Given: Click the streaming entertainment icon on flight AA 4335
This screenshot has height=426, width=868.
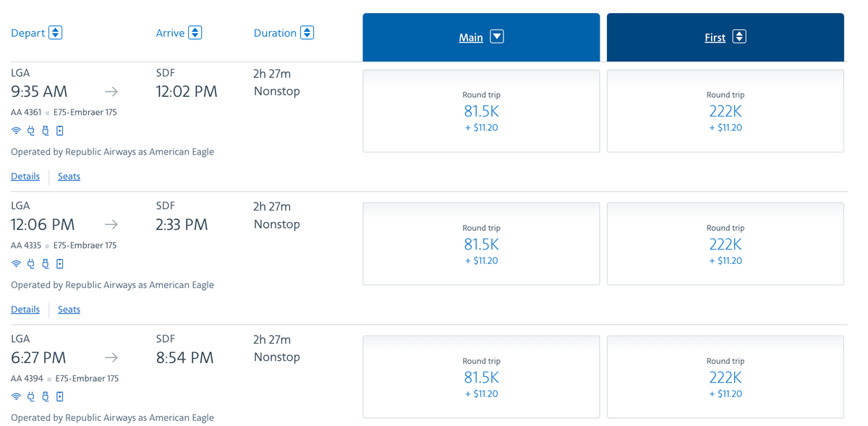Looking at the screenshot, I should [60, 264].
